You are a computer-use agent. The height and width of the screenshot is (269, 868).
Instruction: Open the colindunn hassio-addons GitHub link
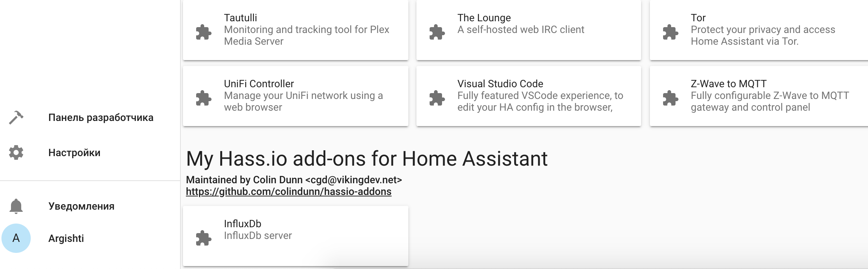289,192
